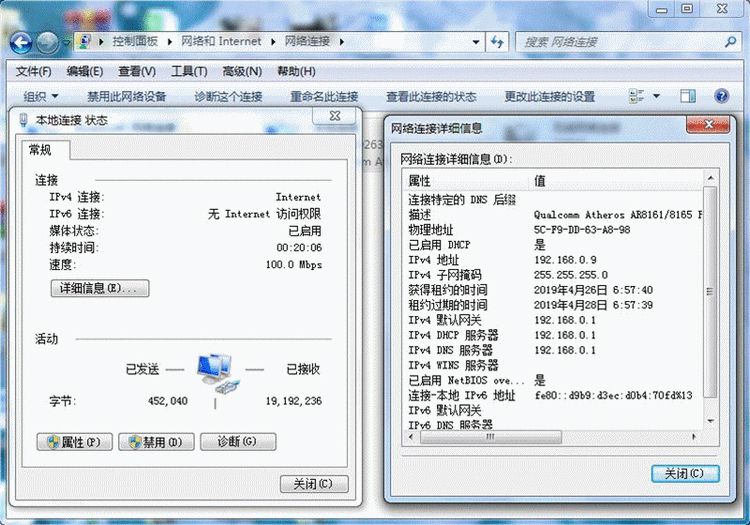750x525 pixels.
Task: Click 更改此连接的设置 in toolbar
Action: pos(550,97)
